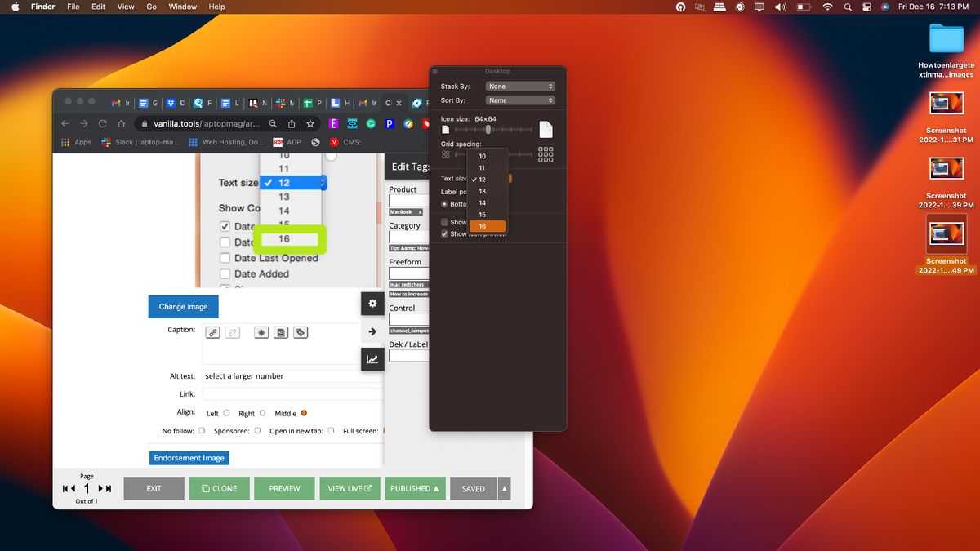The height and width of the screenshot is (551, 980).
Task: Select Bottom label position radio button
Action: [x=444, y=204]
